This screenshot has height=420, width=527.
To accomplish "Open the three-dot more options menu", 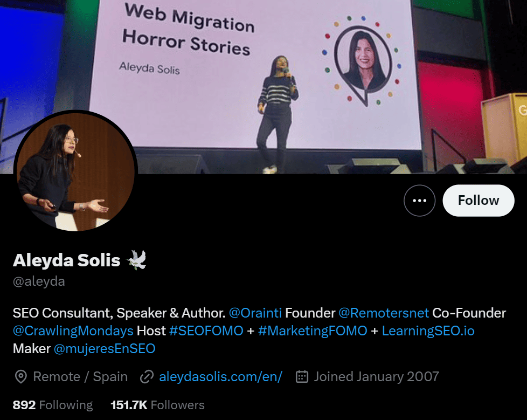I will point(419,201).
